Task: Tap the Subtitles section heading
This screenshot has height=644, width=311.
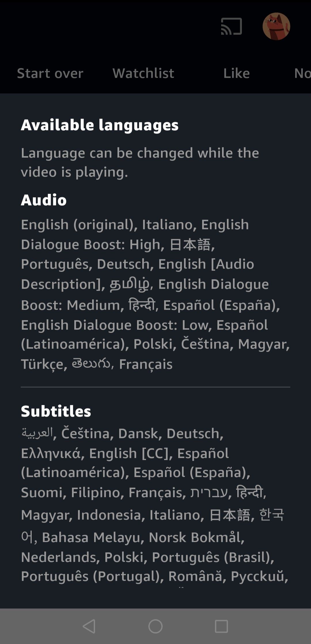Action: click(56, 411)
